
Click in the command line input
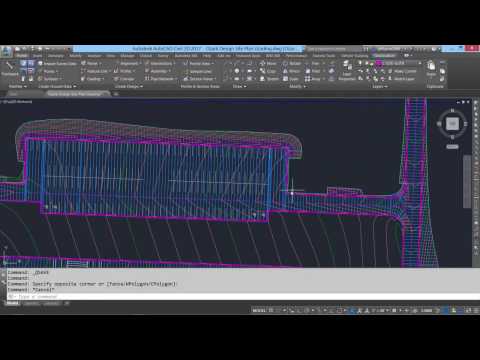tap(243, 296)
